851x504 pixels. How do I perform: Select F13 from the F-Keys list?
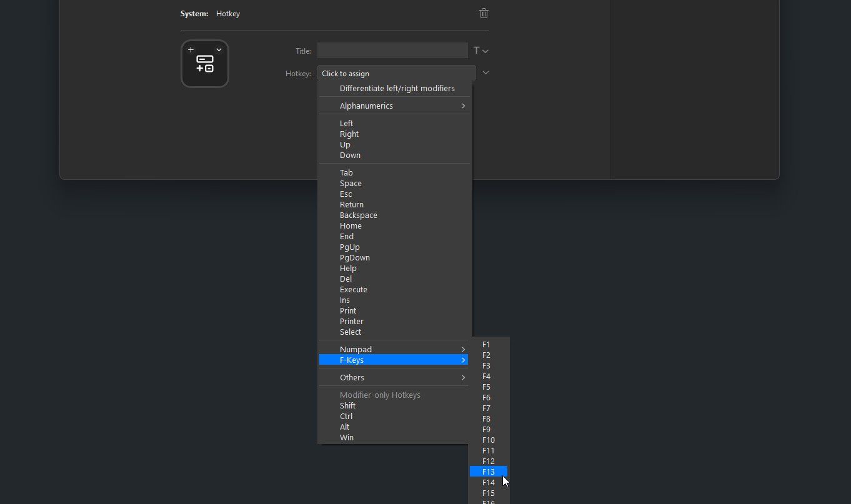tap(489, 472)
